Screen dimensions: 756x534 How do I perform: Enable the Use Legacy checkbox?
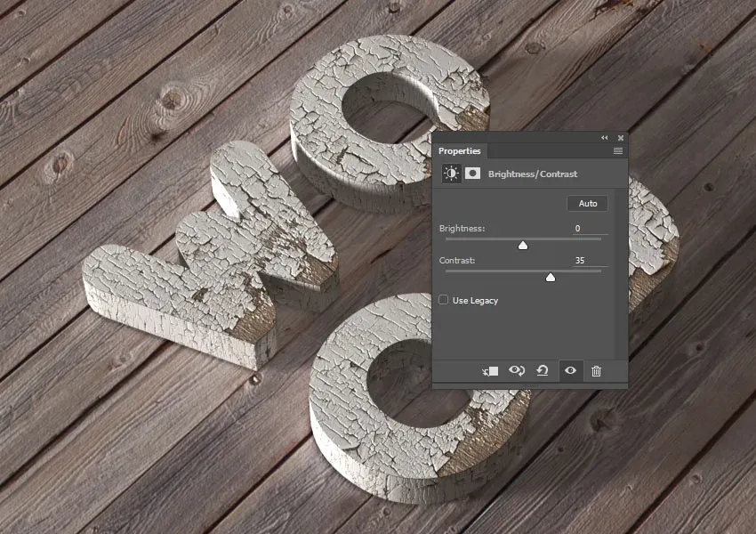[x=443, y=300]
